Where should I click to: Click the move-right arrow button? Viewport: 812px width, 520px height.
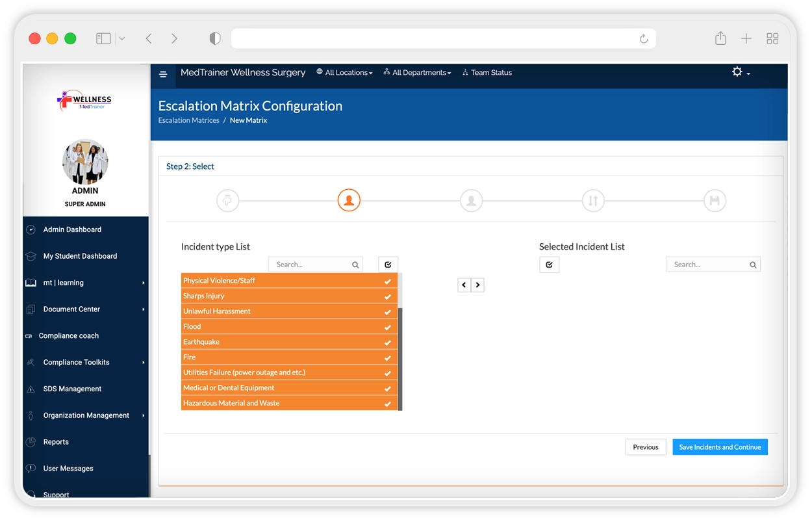(x=477, y=285)
